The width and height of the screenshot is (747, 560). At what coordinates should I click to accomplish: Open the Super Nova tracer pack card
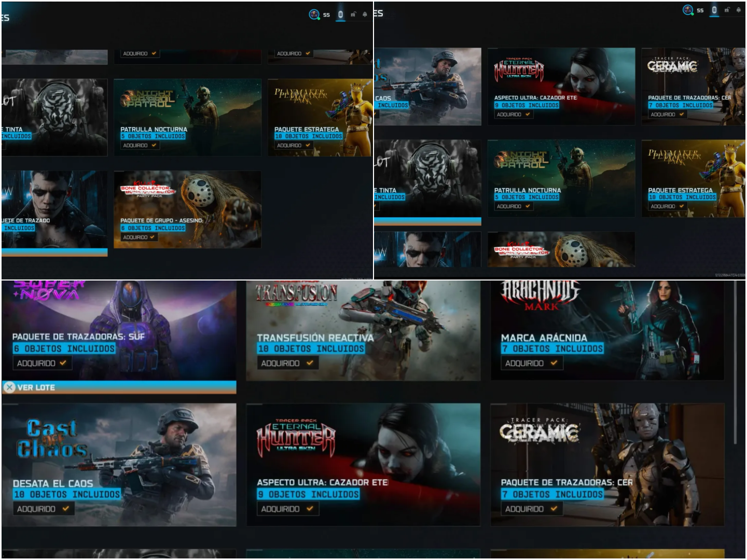119,331
